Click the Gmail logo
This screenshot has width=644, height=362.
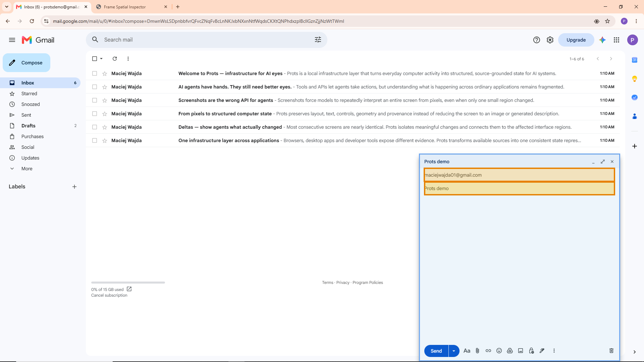point(38,40)
